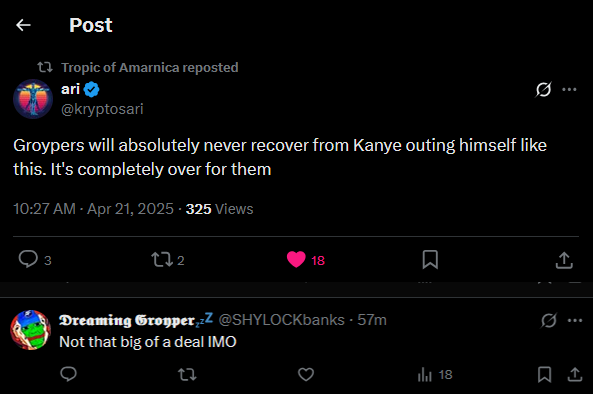This screenshot has width=593, height=394.
Task: Repost ari's post via the repost icon
Action: click(x=162, y=260)
